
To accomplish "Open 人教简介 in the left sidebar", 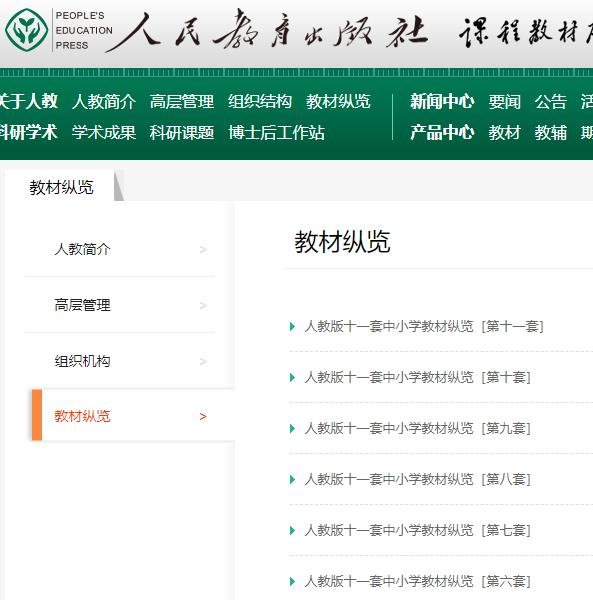I will click(x=82, y=249).
